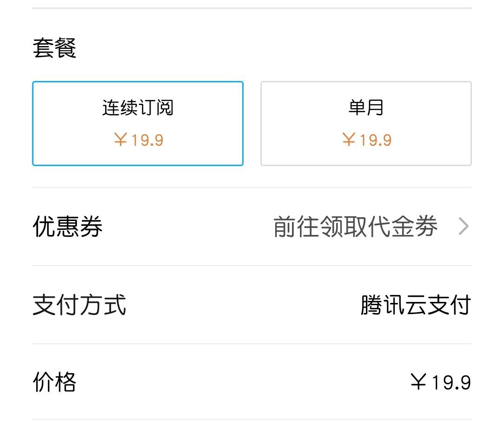Click the right-pointing arrow on the coupon row
Image resolution: width=504 pixels, height=448 pixels.
(x=464, y=226)
